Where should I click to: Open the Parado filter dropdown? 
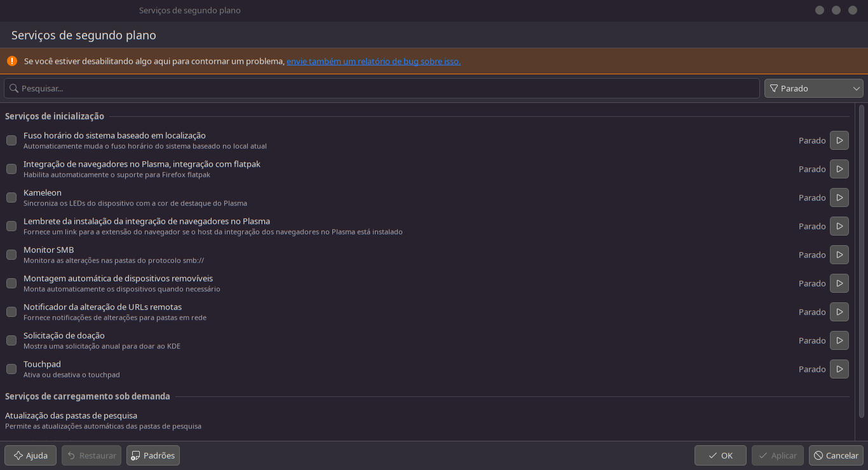pos(813,88)
